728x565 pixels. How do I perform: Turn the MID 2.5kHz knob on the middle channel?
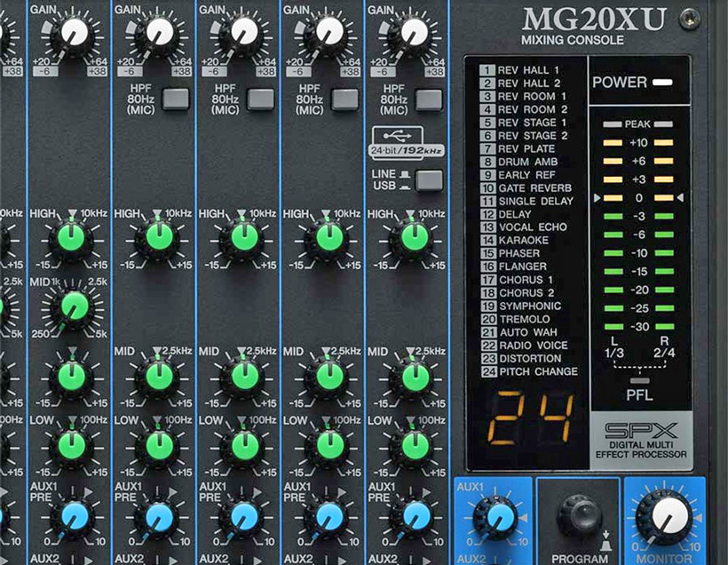[244, 378]
